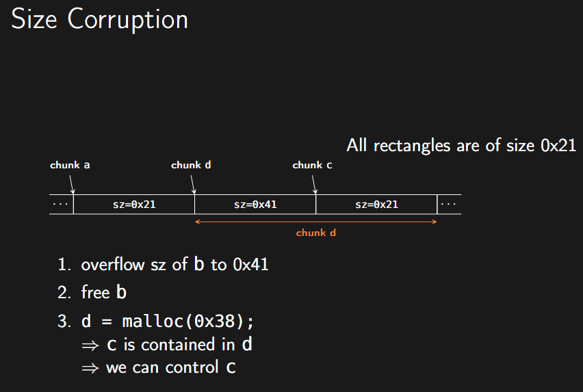The width and height of the screenshot is (583, 392).
Task: Select the white chunk a label
Action: tap(70, 165)
